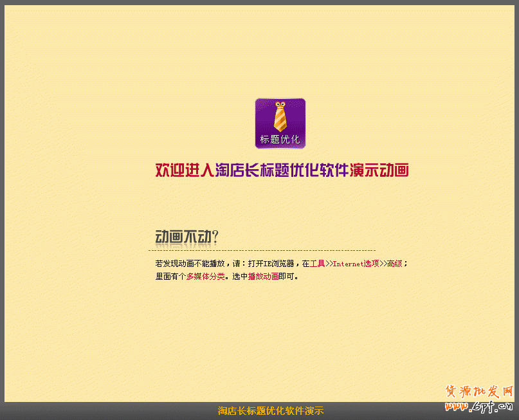Click the red 高级 text

(395, 264)
